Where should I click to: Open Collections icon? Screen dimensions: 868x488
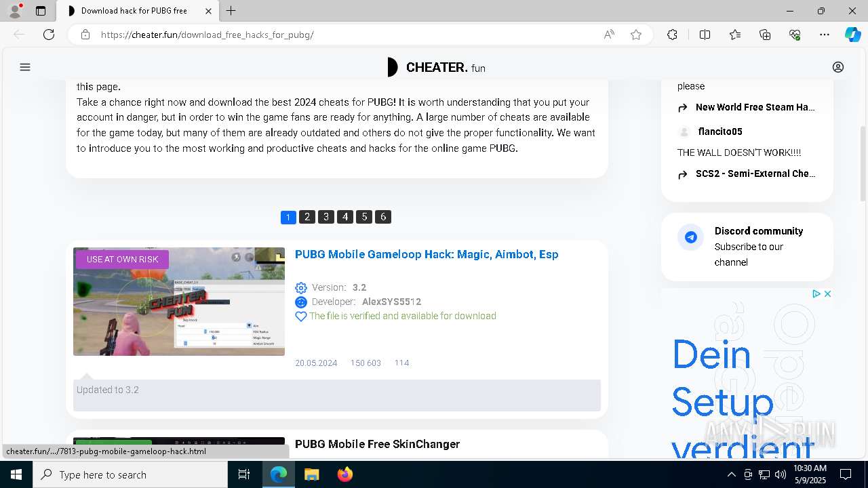(x=765, y=35)
